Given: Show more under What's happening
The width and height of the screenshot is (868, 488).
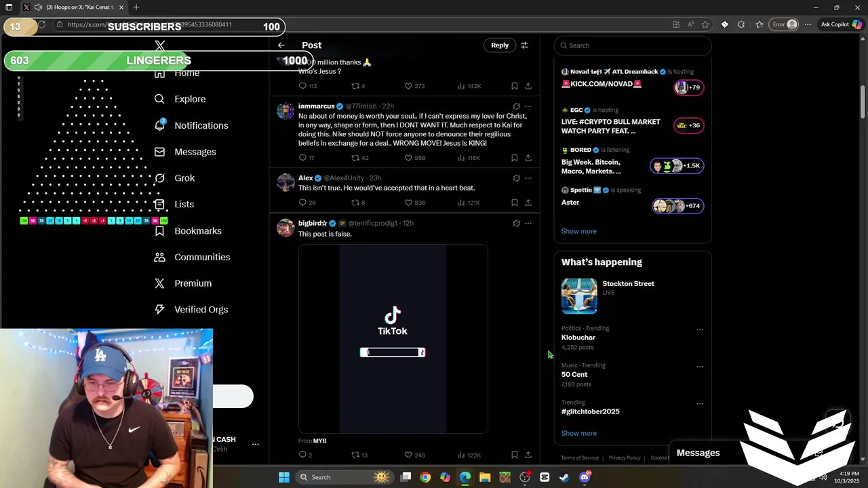Looking at the screenshot, I should click(x=578, y=433).
